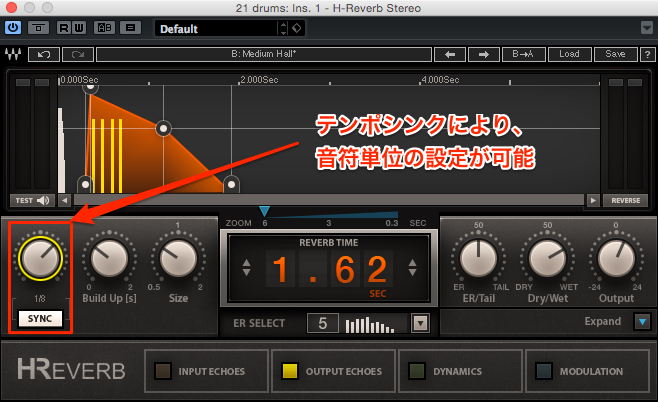658x402 pixels.
Task: Click the Save button
Action: click(615, 55)
